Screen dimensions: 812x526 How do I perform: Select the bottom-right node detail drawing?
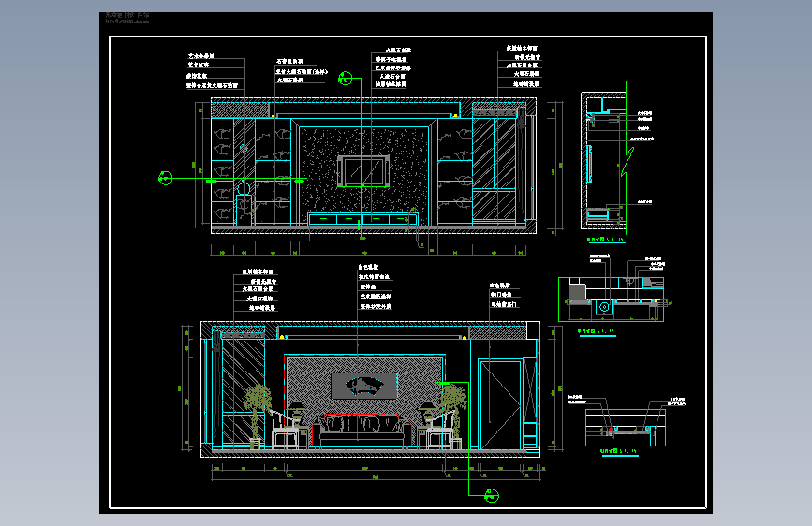[x=626, y=428]
